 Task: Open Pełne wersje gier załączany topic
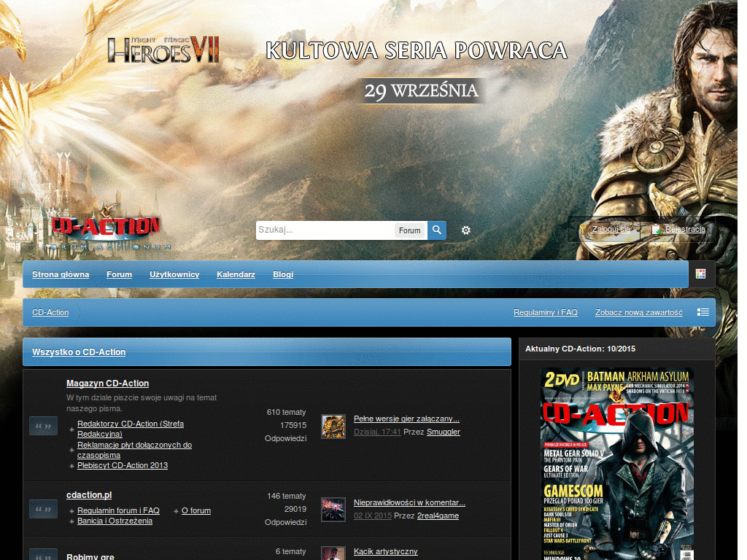[x=406, y=419]
